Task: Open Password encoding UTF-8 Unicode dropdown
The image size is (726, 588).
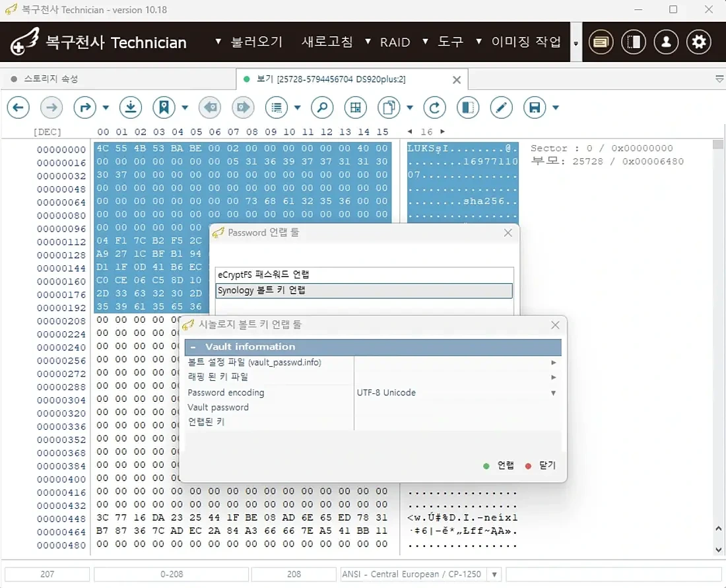Action: click(x=553, y=393)
